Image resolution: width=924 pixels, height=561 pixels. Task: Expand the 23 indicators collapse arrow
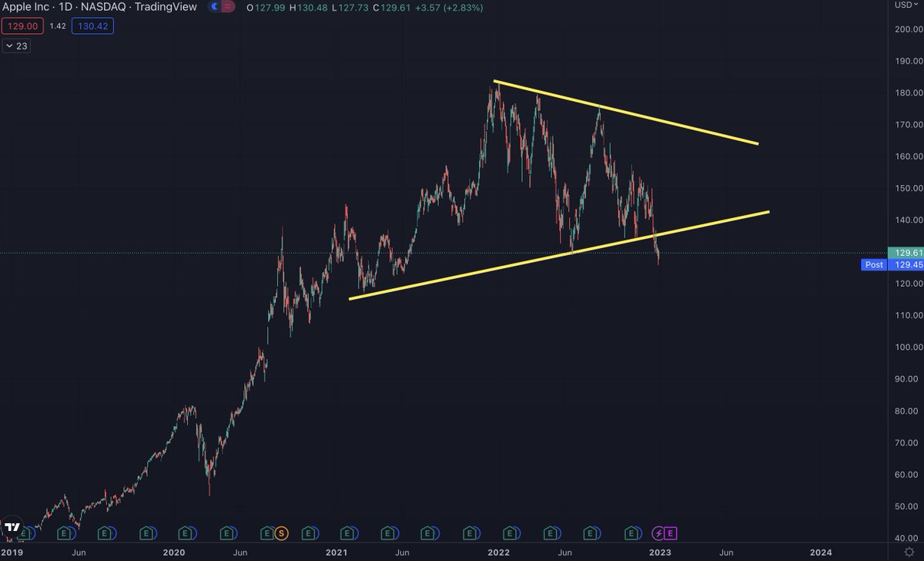point(8,46)
